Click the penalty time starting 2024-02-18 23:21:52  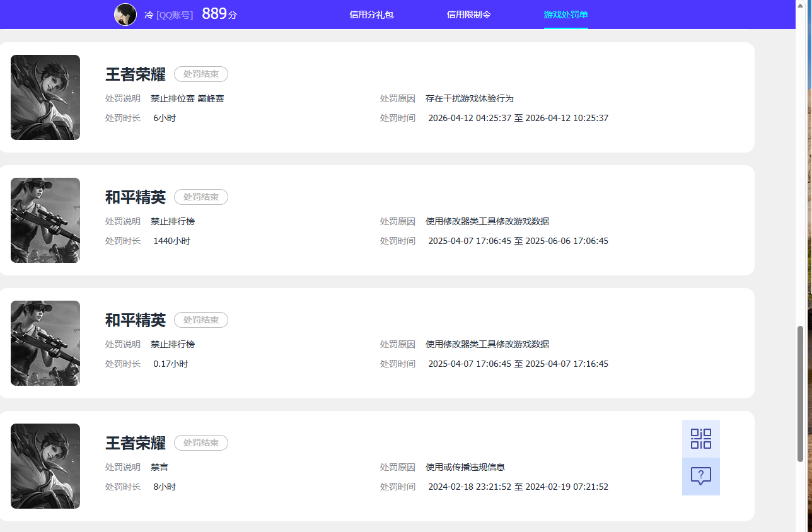(518, 487)
